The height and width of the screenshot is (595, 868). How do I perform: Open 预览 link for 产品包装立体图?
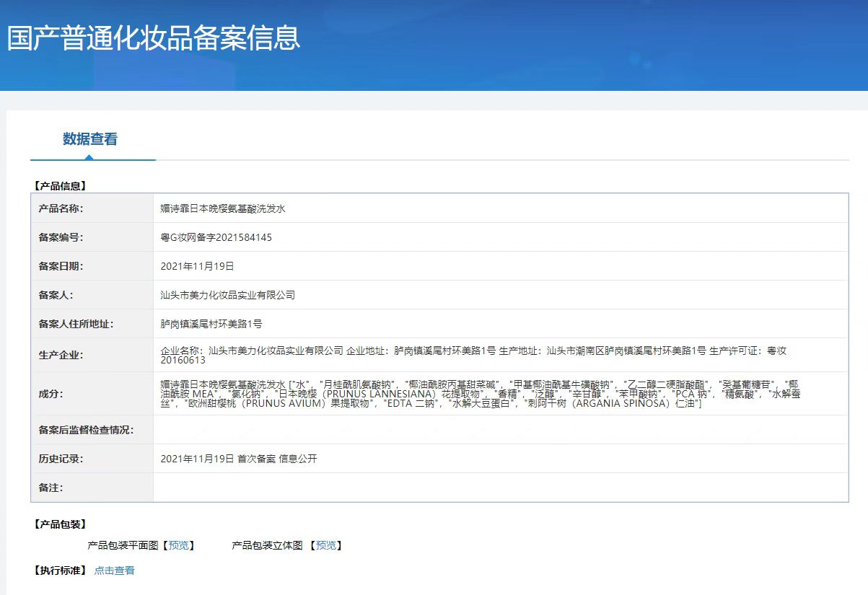(x=325, y=545)
